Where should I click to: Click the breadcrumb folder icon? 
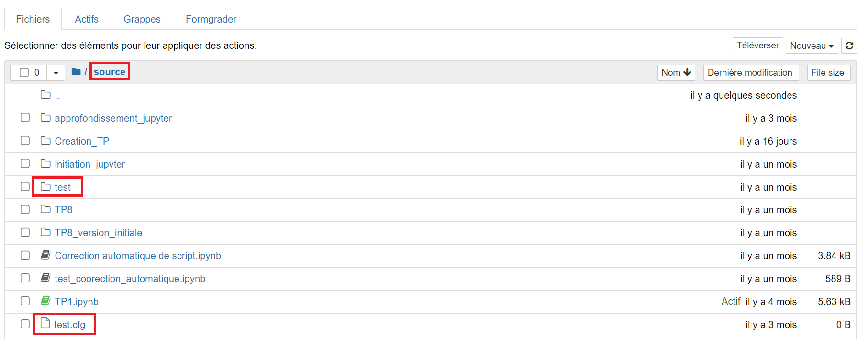(76, 71)
